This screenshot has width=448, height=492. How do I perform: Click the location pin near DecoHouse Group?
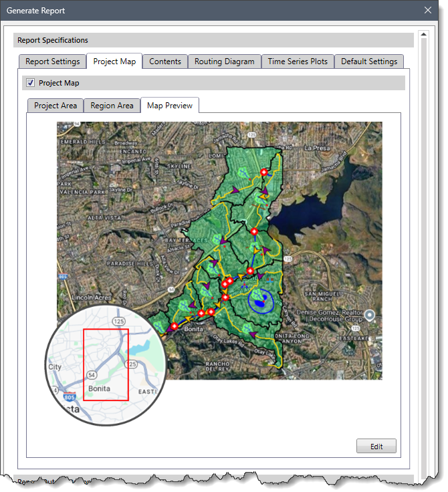370,316
